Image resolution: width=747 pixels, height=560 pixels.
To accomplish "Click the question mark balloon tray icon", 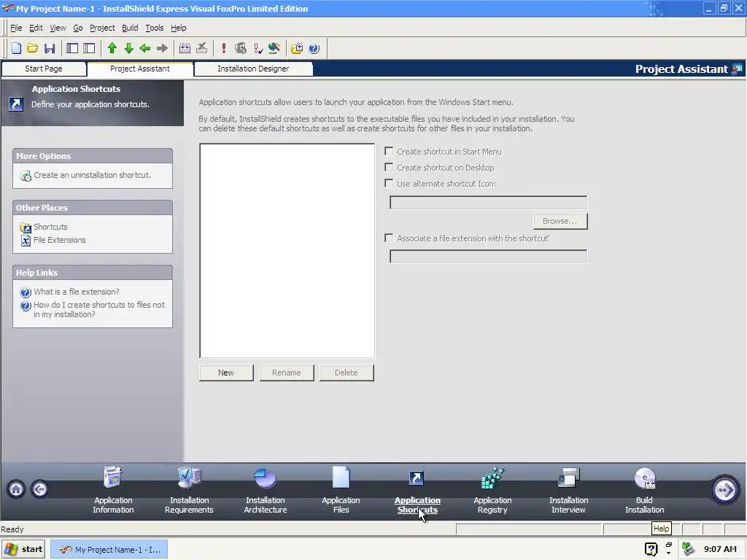I will [651, 549].
